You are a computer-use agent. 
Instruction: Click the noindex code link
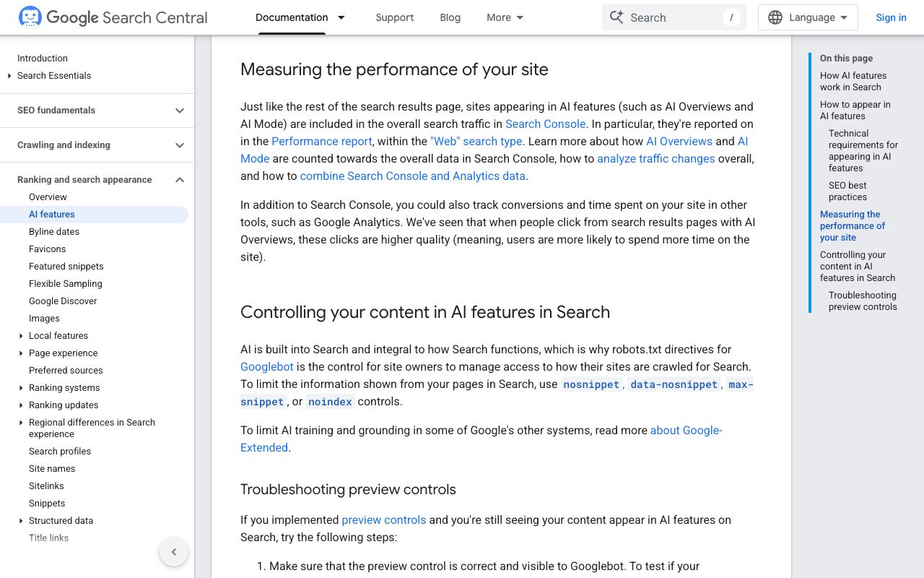tap(330, 402)
